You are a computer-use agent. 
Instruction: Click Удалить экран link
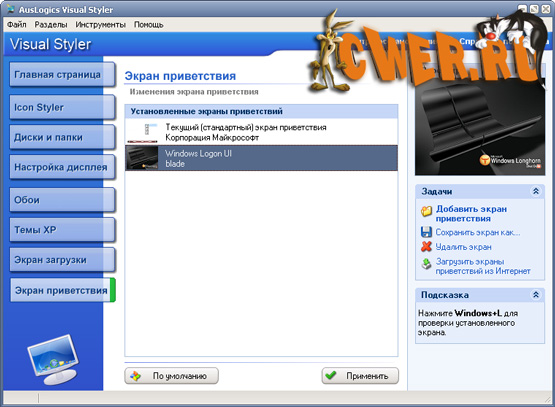coord(463,247)
